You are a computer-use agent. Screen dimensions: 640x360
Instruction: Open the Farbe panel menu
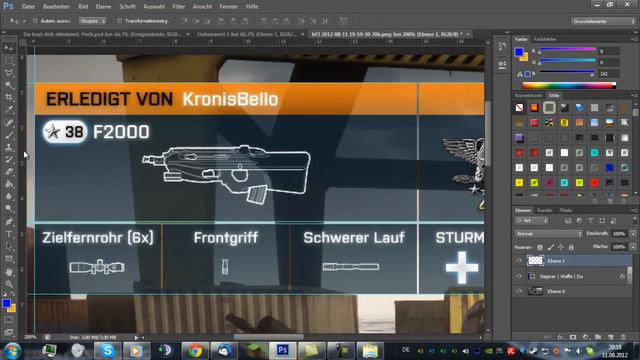634,39
